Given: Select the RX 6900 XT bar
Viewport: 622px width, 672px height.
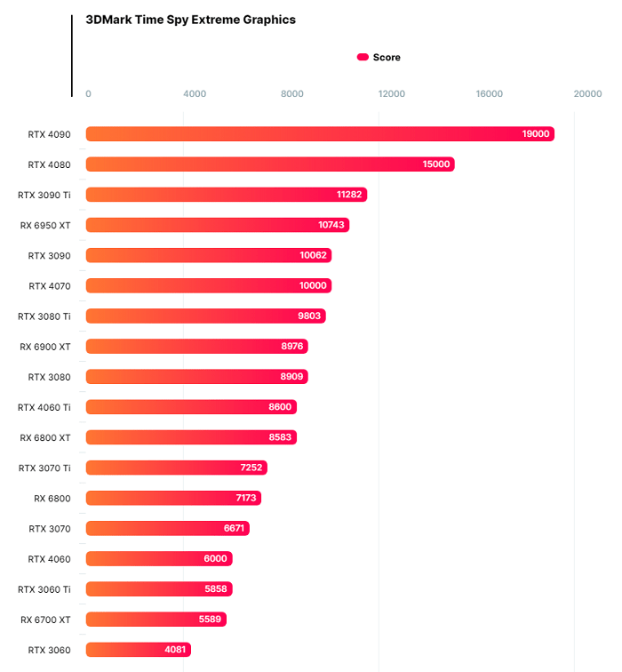Looking at the screenshot, I should point(197,347).
